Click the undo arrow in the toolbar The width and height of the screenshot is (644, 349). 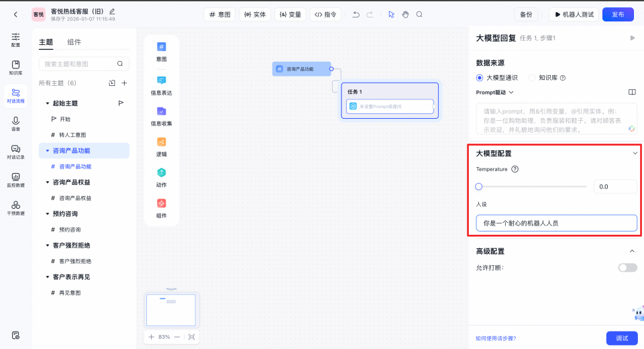pyautogui.click(x=356, y=14)
